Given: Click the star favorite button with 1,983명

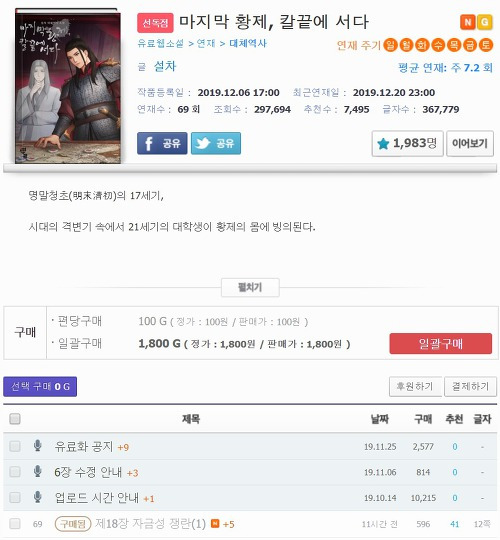Looking at the screenshot, I should 407,143.
